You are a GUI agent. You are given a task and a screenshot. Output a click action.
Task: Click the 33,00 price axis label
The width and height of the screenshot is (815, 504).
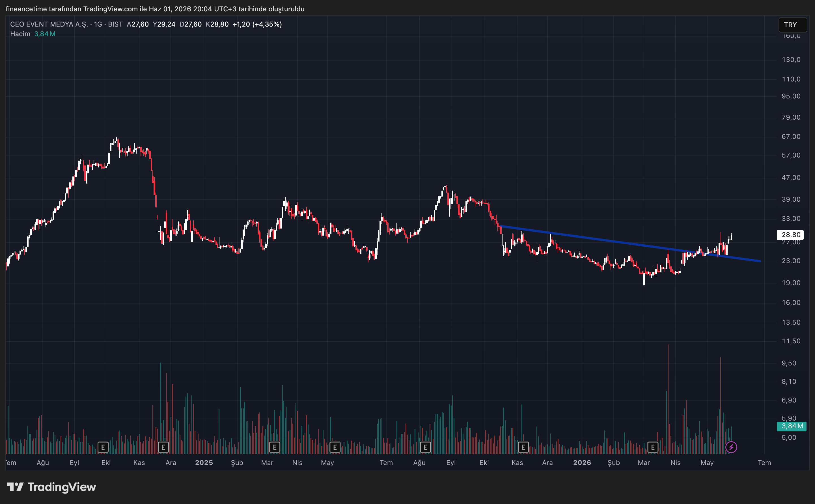[791, 219]
